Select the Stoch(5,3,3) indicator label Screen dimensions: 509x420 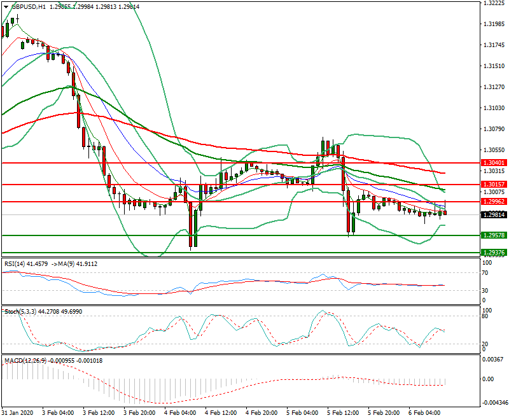[22, 311]
